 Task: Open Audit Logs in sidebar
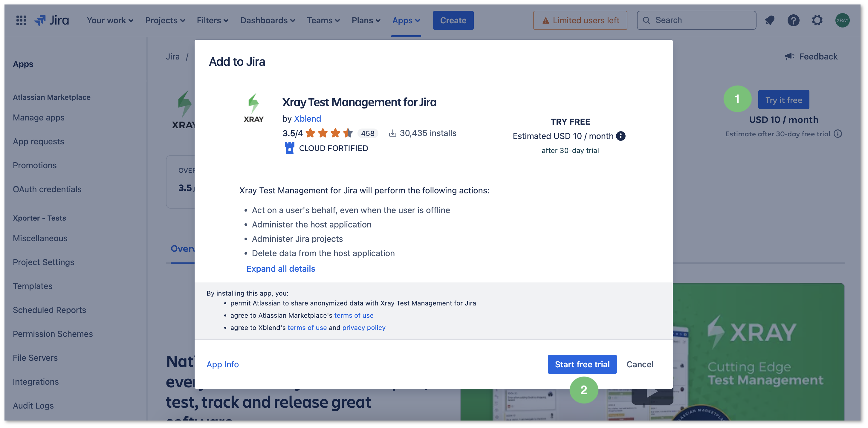click(33, 405)
